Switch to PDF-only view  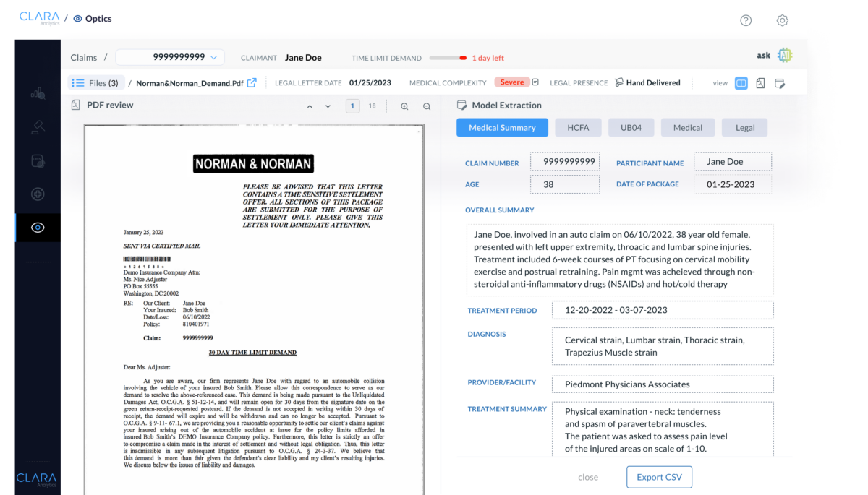760,83
